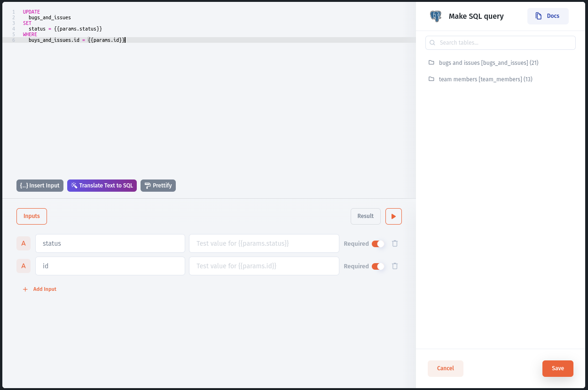Click the sparkle icon on Translate Text to SQL
588x390 pixels.
(x=74, y=185)
